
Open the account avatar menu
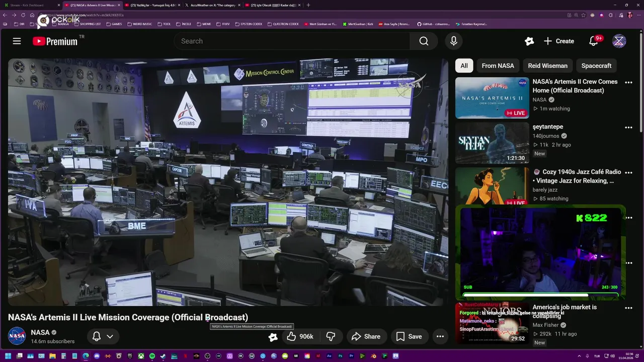(619, 41)
